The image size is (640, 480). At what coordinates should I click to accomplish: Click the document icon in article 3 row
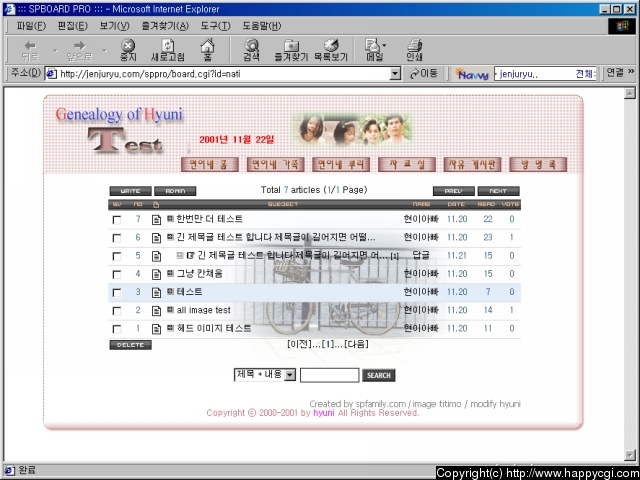tap(156, 293)
